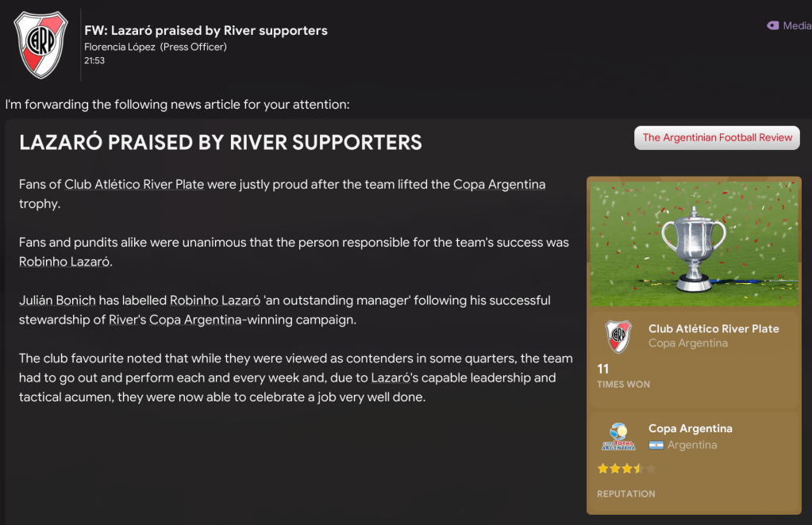Select the Argentina flag icon
Screen dimensions: 812x525
pos(656,445)
